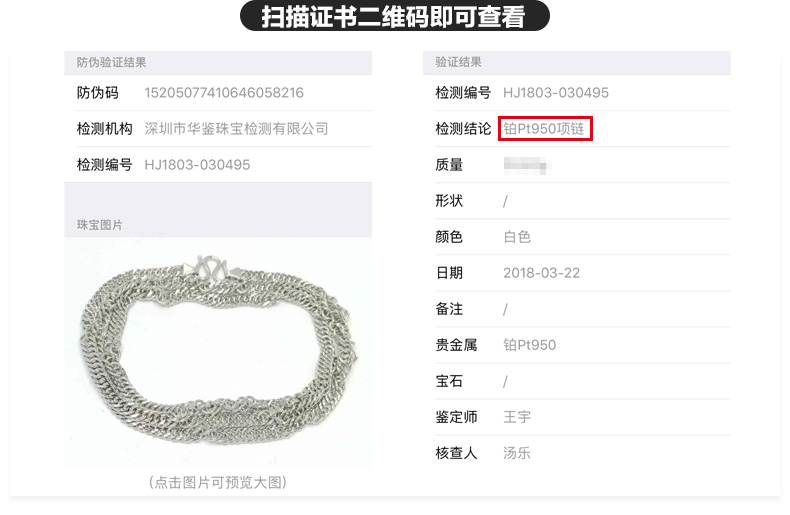Viewport: 790px width, 515px height.
Task: Select the anti-counterfeit code 15205077410646058216
Action: click(224, 93)
